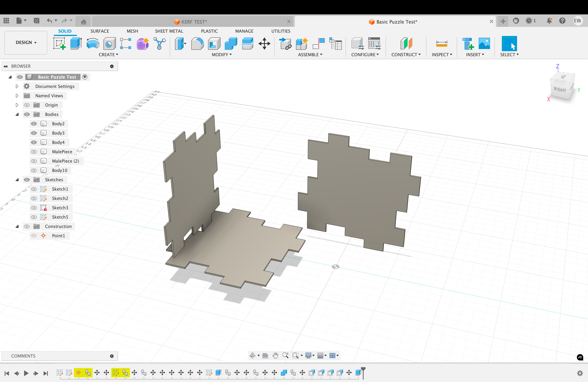Open the DESIGN workspace dropdown
The image size is (588, 382).
click(x=26, y=43)
